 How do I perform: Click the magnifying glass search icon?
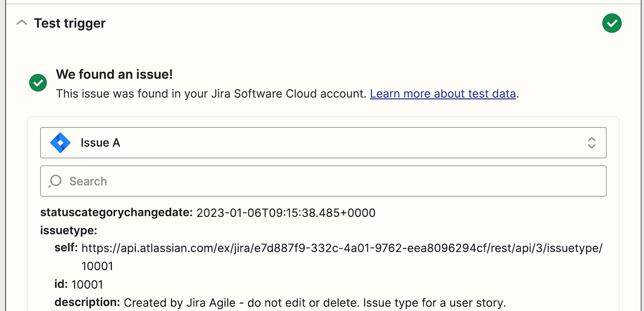[55, 181]
